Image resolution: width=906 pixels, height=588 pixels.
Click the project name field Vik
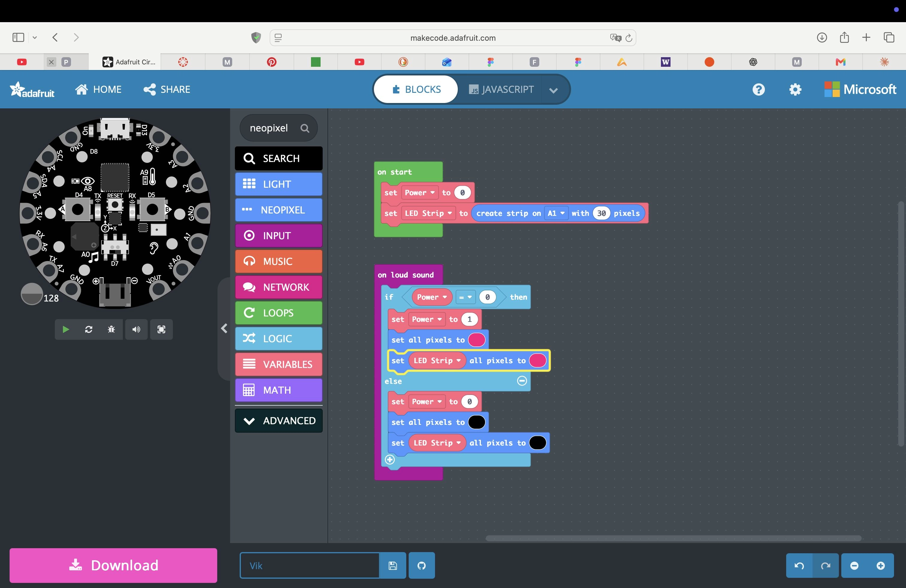pyautogui.click(x=309, y=566)
